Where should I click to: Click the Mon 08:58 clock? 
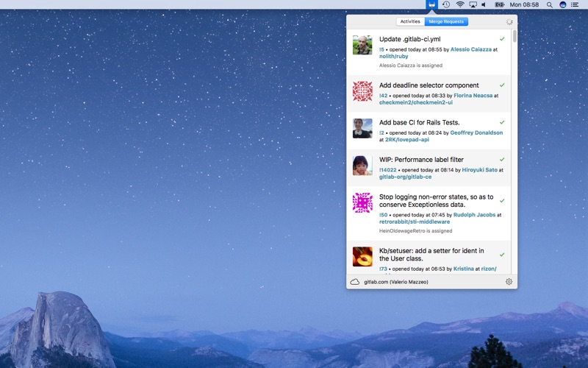tap(524, 4)
